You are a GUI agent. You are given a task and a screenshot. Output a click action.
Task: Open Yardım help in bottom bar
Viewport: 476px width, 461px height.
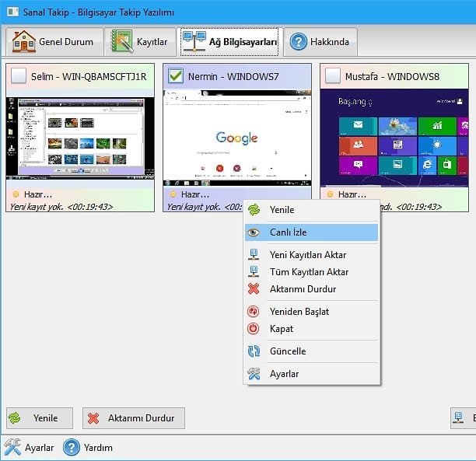tap(88, 448)
